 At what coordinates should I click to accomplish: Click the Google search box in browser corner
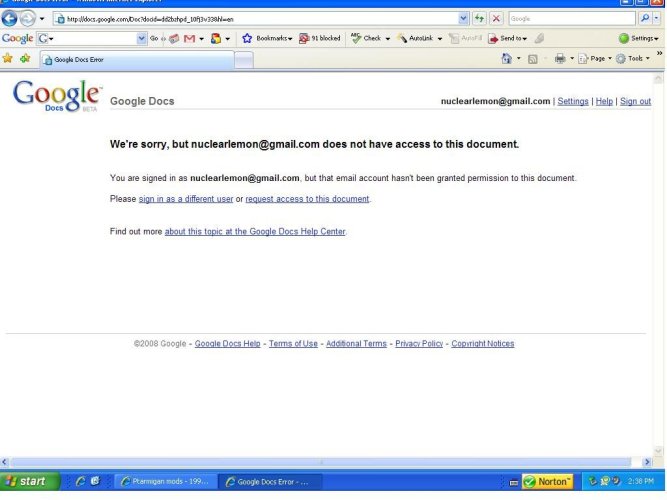click(x=571, y=18)
